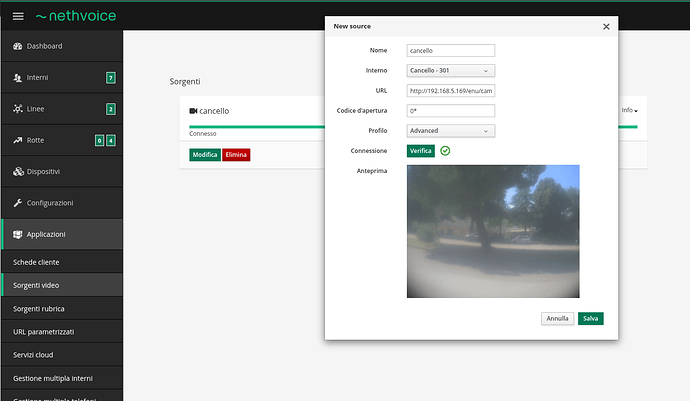Click the Anteprima camera preview image
Image resolution: width=690 pixels, height=401 pixels.
[493, 232]
